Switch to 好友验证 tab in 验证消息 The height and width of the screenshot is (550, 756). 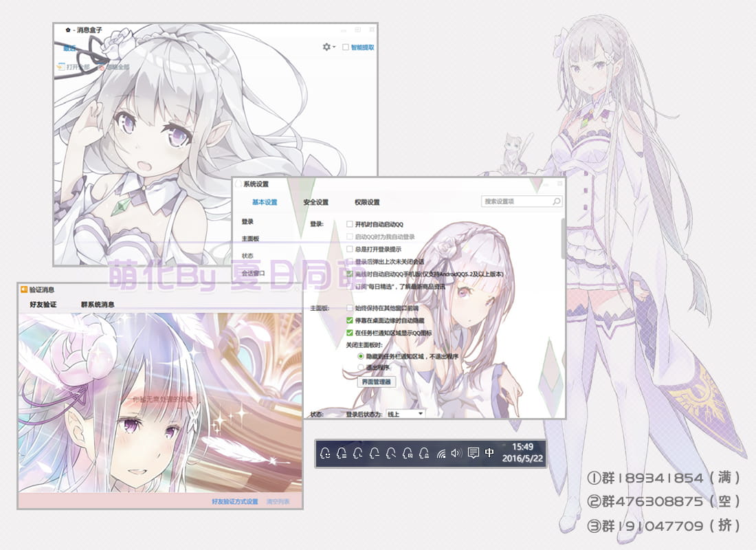click(x=43, y=305)
